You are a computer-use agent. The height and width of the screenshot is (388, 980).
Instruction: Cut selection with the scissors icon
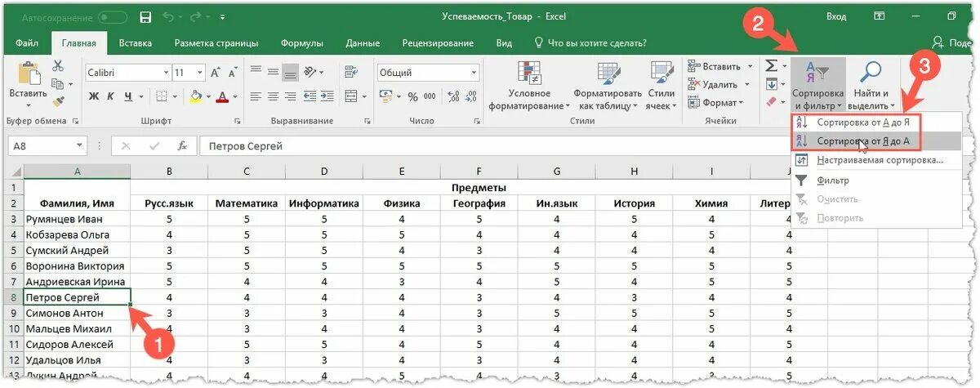pyautogui.click(x=58, y=66)
